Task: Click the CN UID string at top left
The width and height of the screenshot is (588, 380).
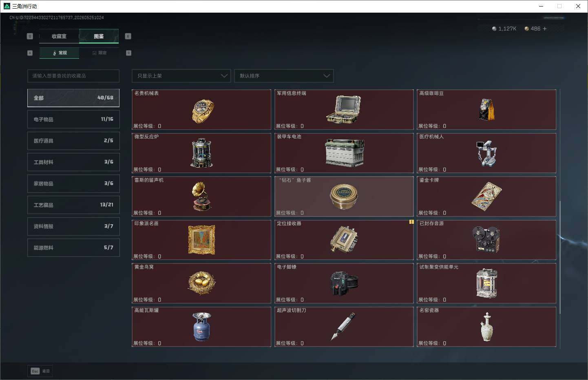Action: pyautogui.click(x=57, y=18)
